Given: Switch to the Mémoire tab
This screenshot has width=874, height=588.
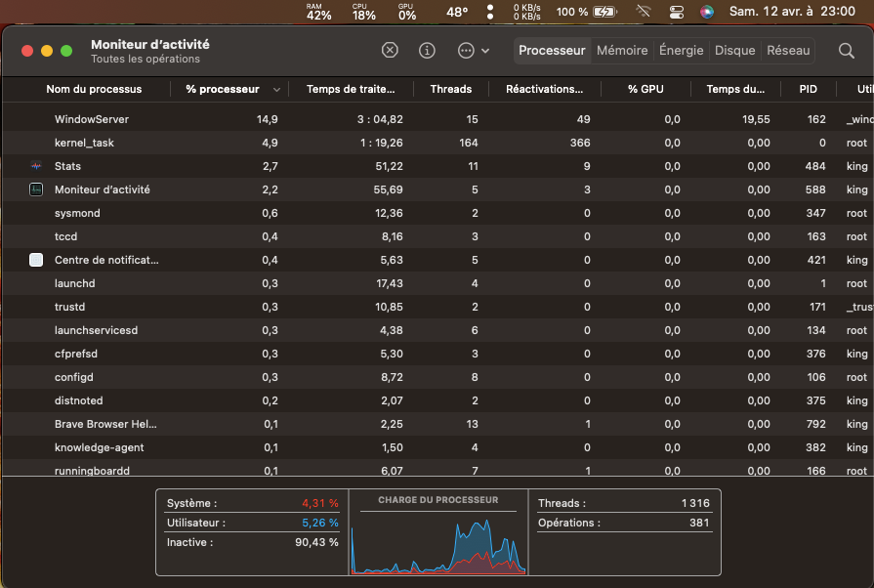Looking at the screenshot, I should 622,51.
